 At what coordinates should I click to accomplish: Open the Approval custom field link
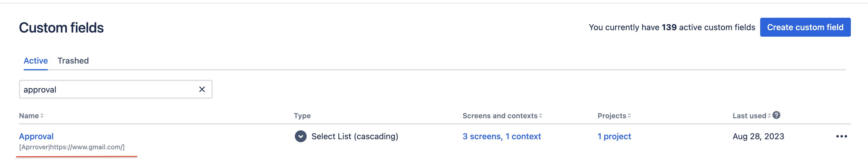click(x=36, y=136)
